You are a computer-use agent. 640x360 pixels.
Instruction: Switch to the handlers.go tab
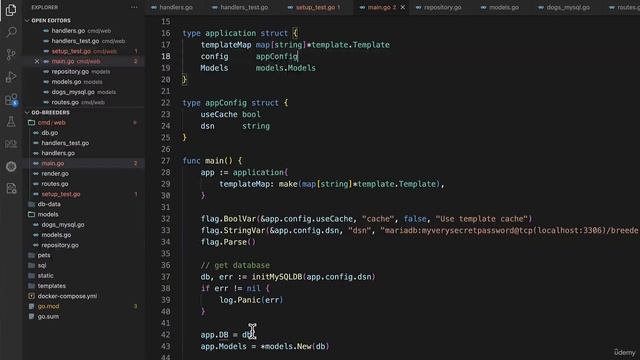(x=172, y=7)
